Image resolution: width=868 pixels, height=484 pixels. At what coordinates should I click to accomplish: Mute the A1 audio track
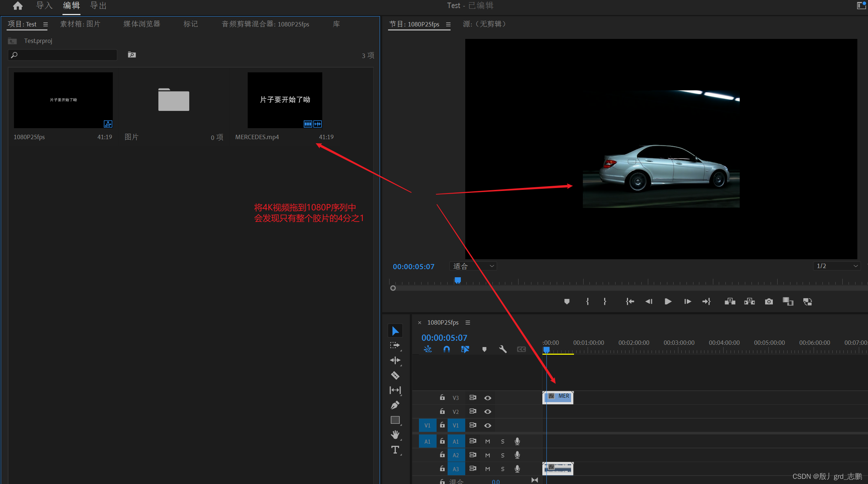pos(488,441)
